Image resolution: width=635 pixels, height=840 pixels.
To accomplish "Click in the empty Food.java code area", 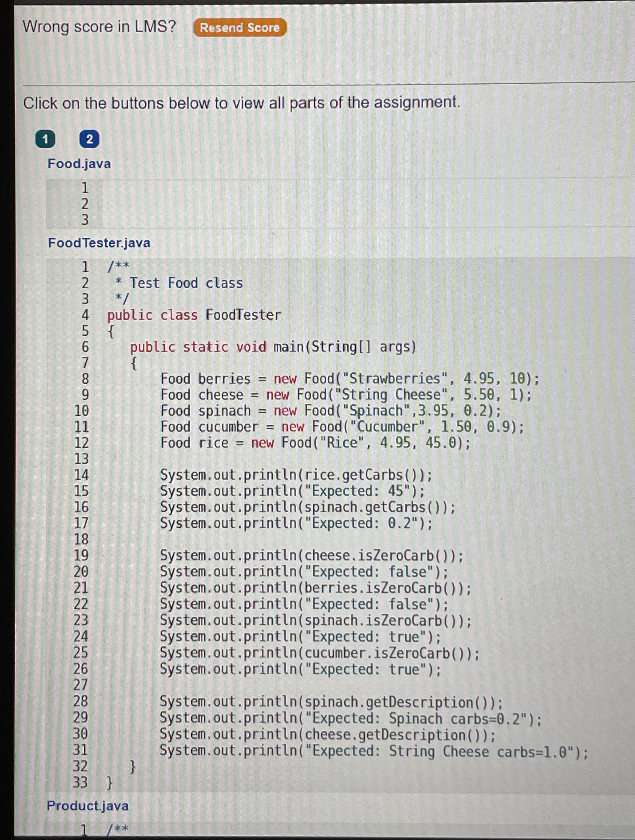I will click(x=342, y=204).
